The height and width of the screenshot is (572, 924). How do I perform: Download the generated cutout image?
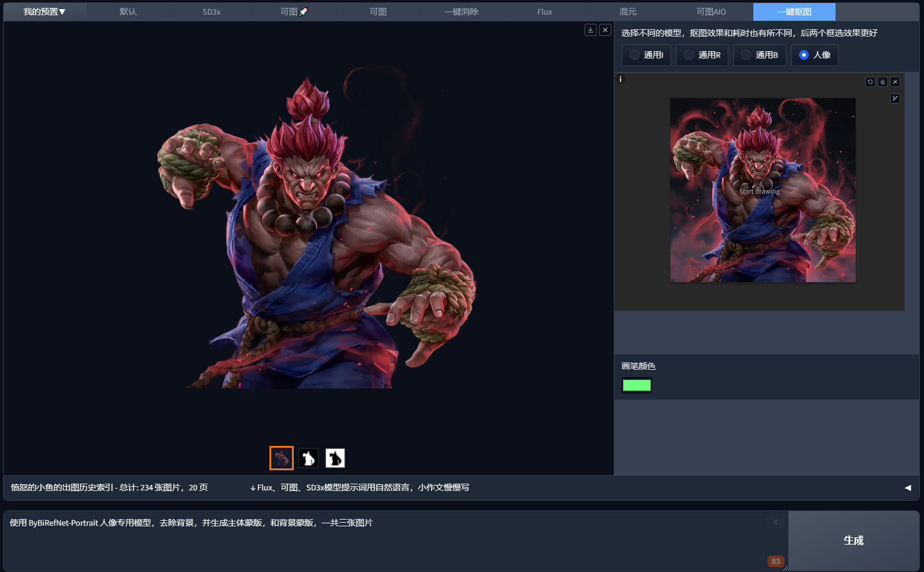tap(591, 30)
